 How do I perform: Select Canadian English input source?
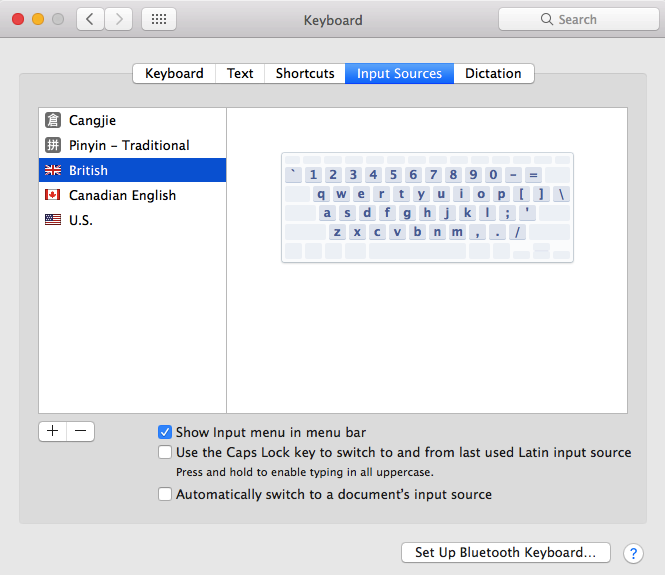pyautogui.click(x=132, y=195)
